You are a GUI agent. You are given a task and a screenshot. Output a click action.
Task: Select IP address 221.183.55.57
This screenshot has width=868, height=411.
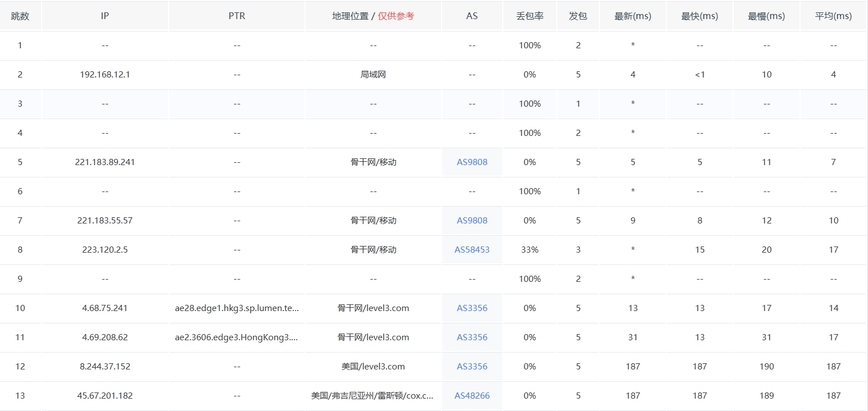click(x=105, y=221)
